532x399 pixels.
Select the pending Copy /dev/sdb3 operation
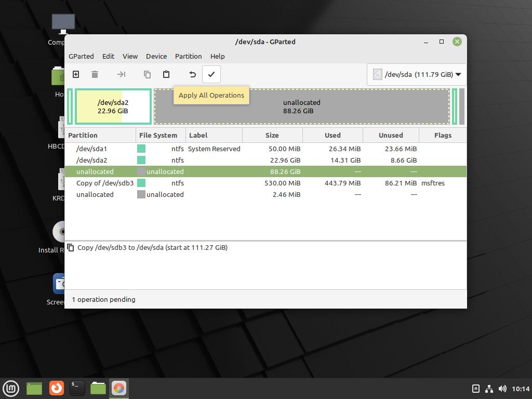(x=152, y=248)
